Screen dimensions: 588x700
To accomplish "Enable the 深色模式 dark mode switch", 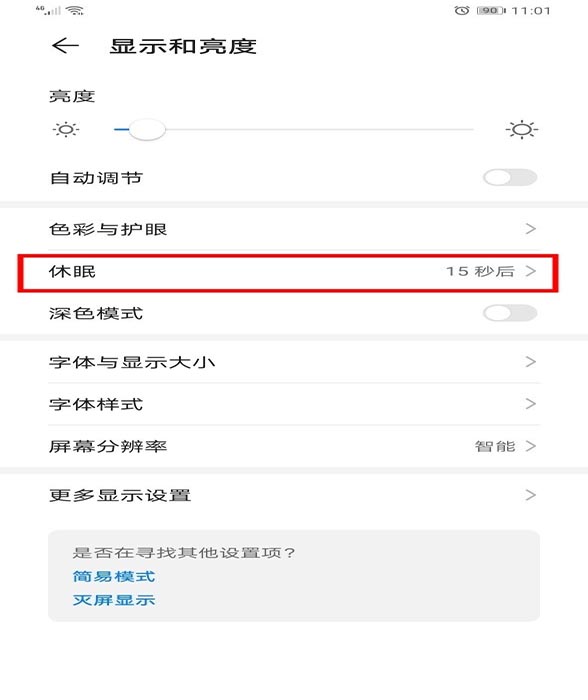I will tap(510, 313).
